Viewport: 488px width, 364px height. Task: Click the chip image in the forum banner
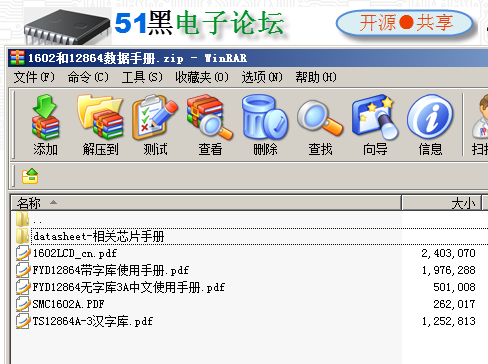click(67, 27)
